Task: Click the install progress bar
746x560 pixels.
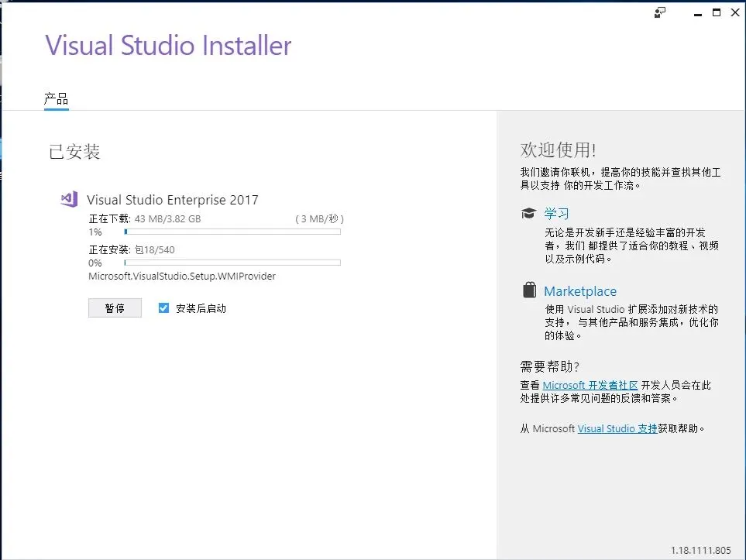Action: click(x=232, y=263)
